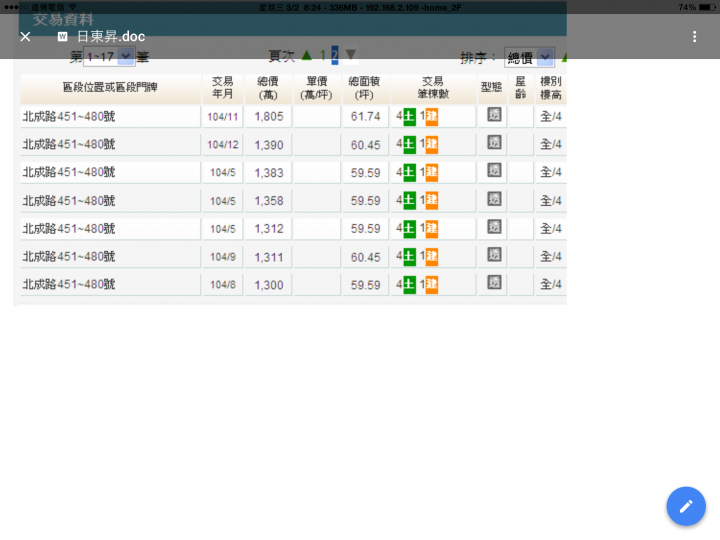Click the 交易筆棟數 column header
720x540 pixels.
(433, 88)
